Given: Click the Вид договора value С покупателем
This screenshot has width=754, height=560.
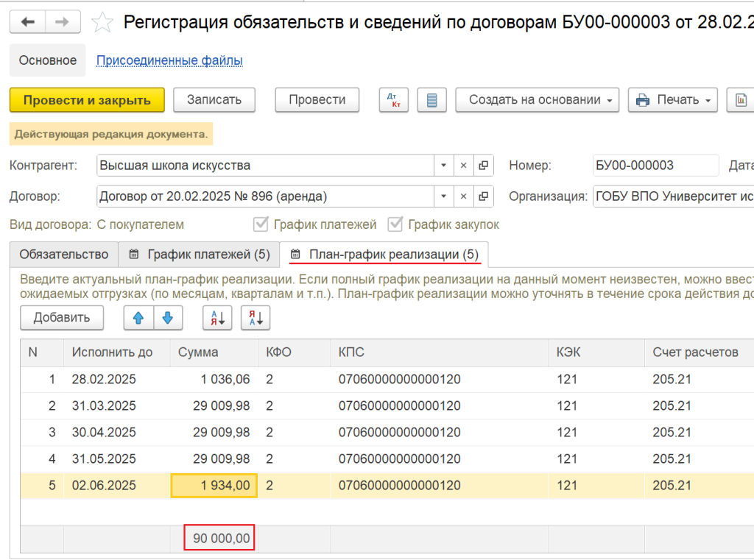Looking at the screenshot, I should (141, 224).
